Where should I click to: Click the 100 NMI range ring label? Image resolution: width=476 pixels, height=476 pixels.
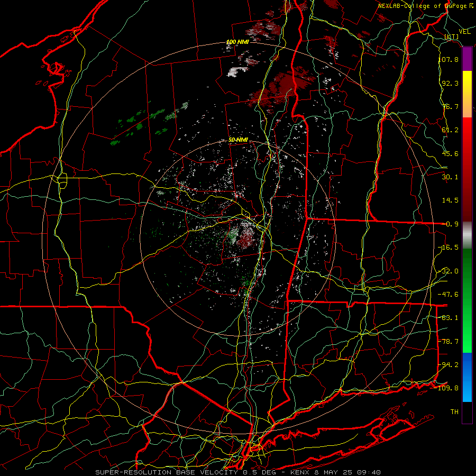[x=237, y=42]
